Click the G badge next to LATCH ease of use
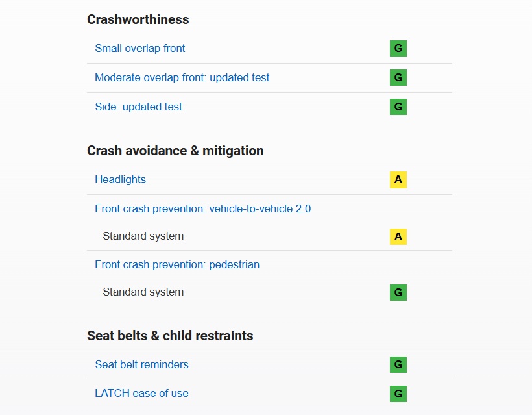This screenshot has width=532, height=415. click(x=398, y=394)
